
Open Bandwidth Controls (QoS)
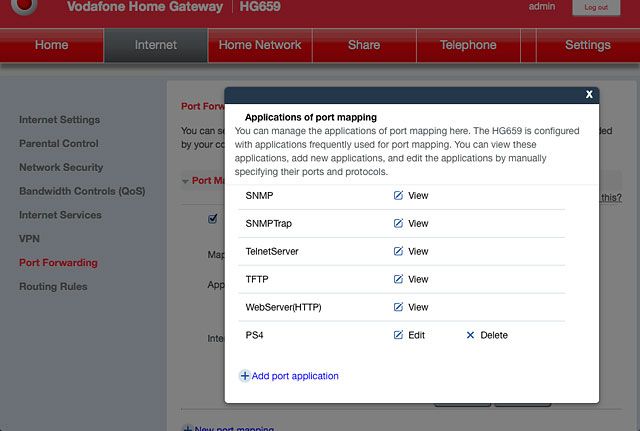pyautogui.click(x=82, y=191)
